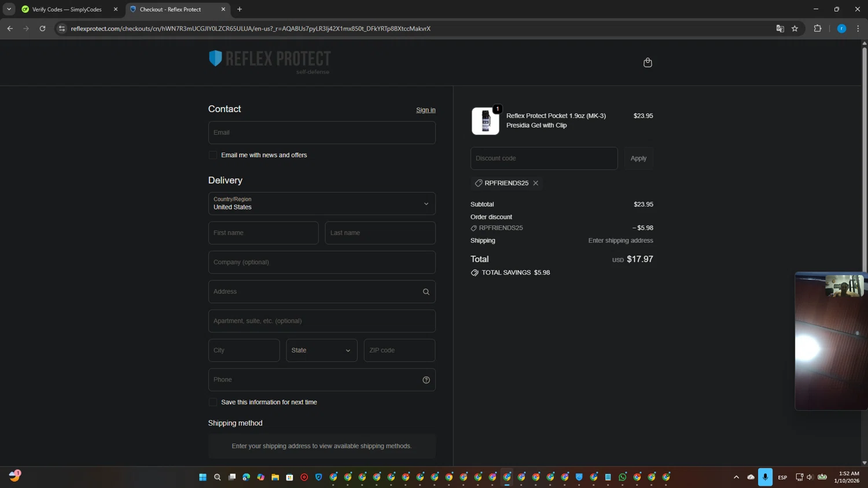Screen dimensions: 868x488
Task: Click the floating webcam video overlay
Action: click(831, 341)
